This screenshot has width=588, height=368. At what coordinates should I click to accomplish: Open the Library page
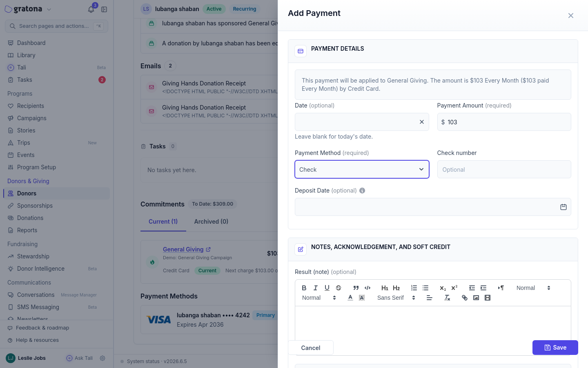pos(56,55)
